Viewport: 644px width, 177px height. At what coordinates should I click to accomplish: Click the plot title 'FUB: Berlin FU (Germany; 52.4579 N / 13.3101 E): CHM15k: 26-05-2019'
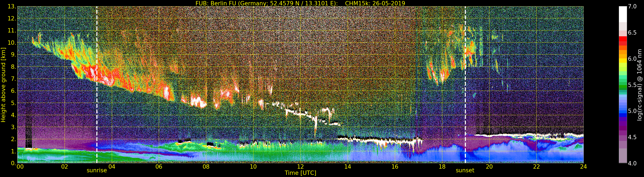(300, 3)
